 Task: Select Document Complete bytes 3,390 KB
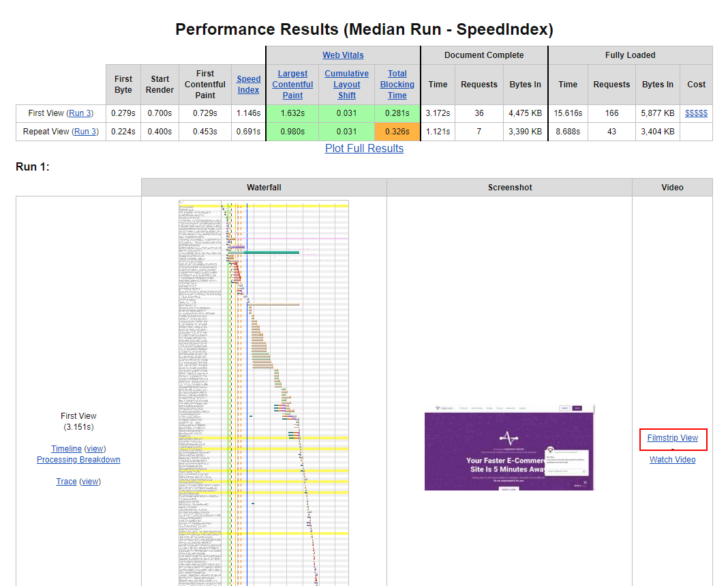pos(525,132)
